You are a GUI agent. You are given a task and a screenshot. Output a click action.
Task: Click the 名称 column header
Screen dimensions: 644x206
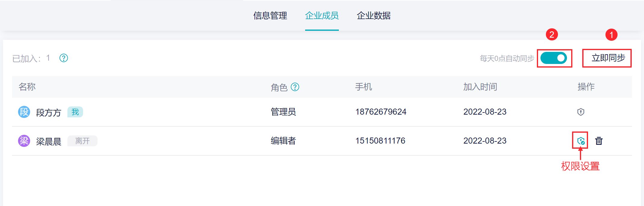pyautogui.click(x=27, y=87)
